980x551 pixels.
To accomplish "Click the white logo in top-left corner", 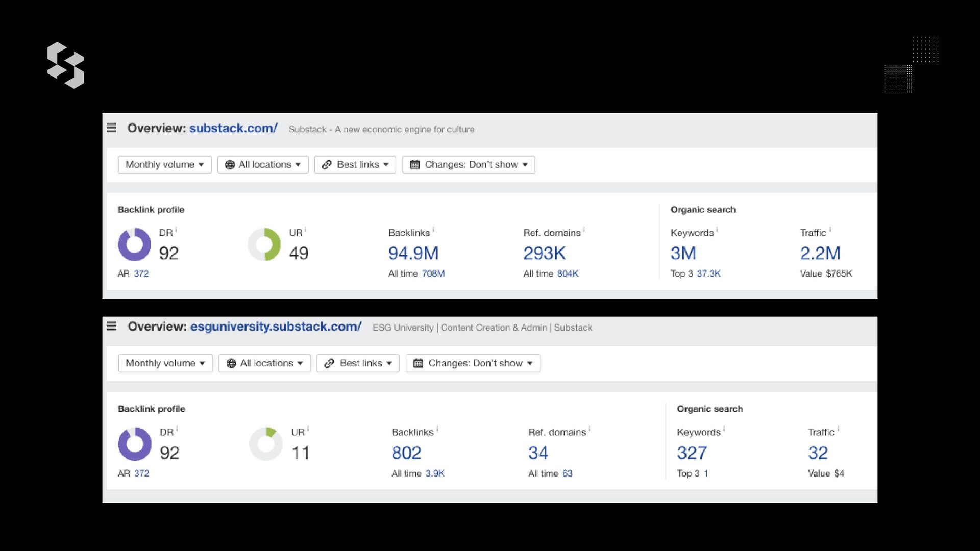I will 66,65.
